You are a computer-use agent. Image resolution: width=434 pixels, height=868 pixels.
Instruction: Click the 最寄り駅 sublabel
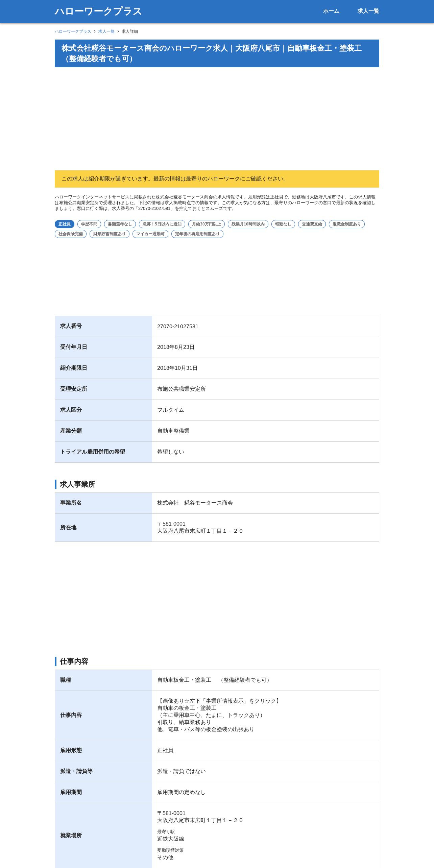pos(166,832)
